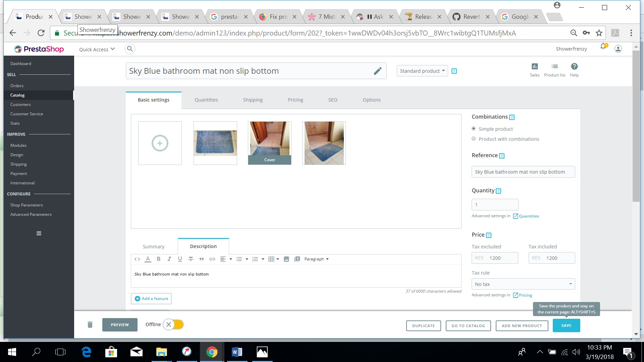Select Product with combinations radio button
Viewport: 644px width, 362px height.
click(x=474, y=139)
